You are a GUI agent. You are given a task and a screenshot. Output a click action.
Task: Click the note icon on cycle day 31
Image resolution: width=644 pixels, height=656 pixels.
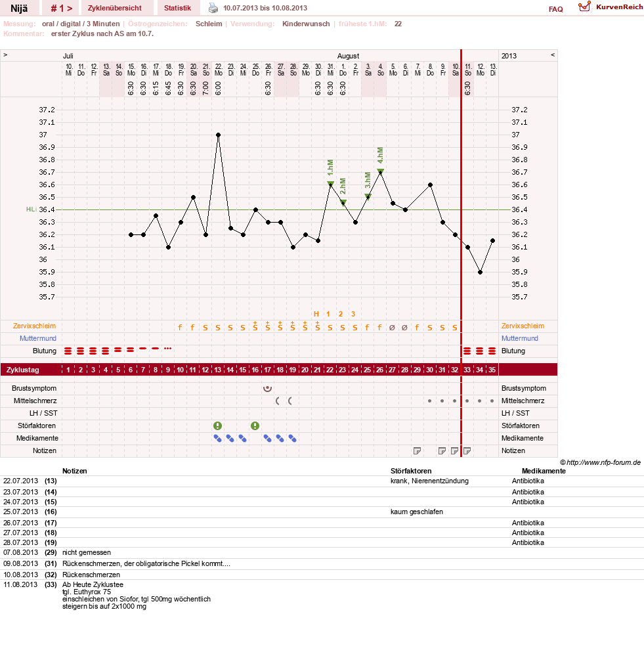click(x=442, y=450)
